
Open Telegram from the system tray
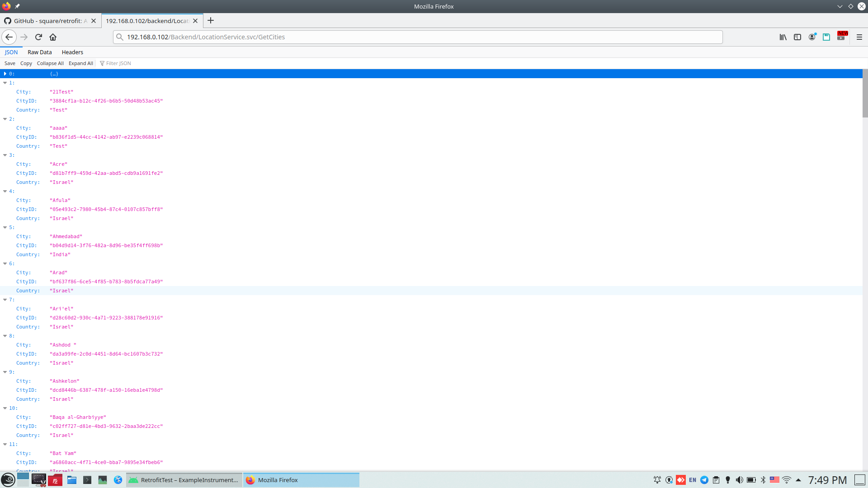(704, 480)
